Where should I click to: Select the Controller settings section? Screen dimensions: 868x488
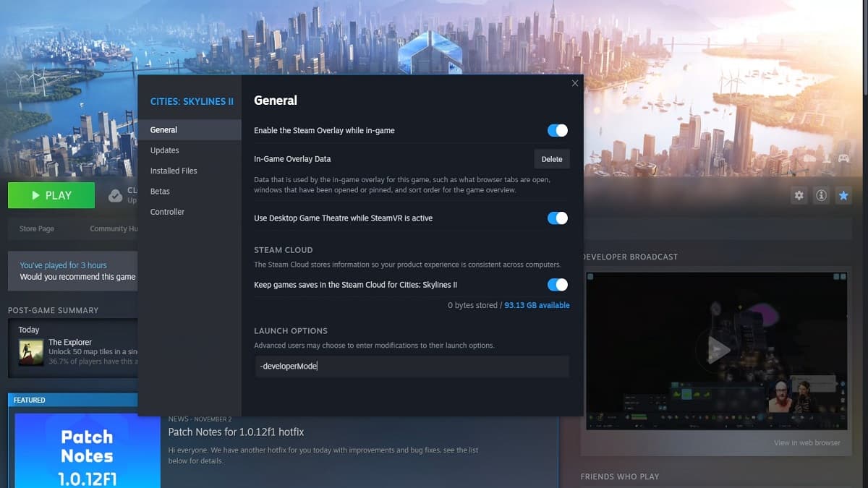[167, 211]
